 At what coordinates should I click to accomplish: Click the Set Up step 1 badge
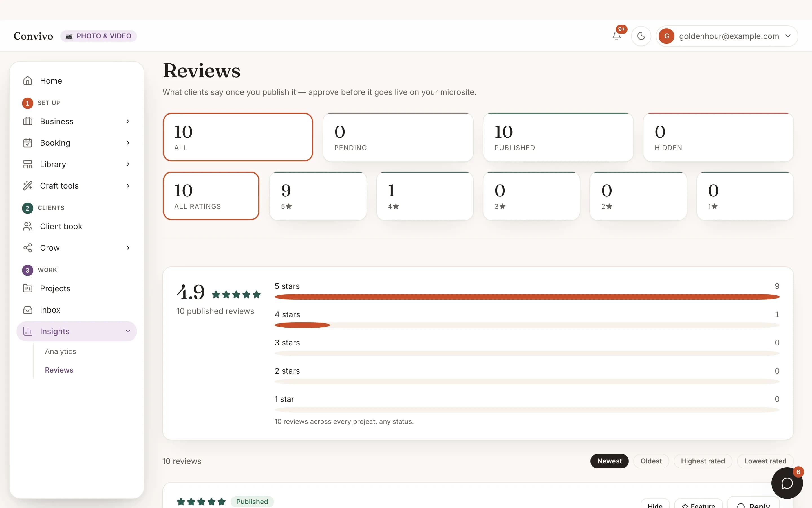[x=28, y=103]
